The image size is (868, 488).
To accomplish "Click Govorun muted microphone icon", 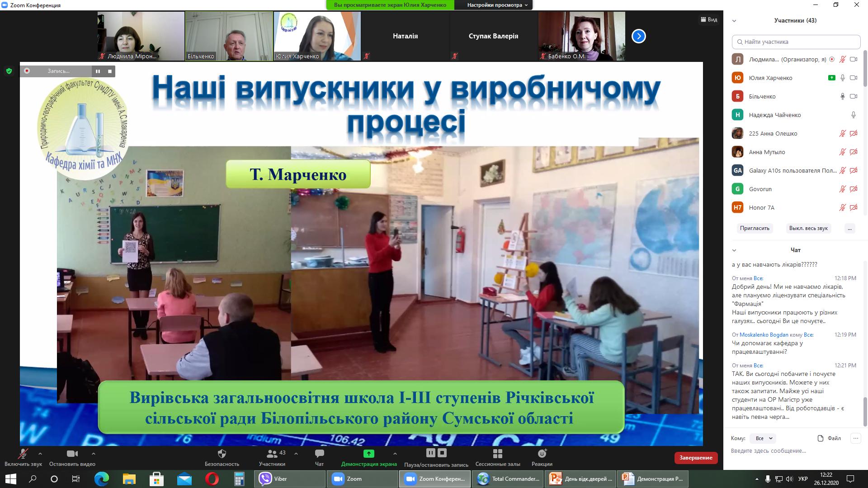I will click(x=842, y=189).
